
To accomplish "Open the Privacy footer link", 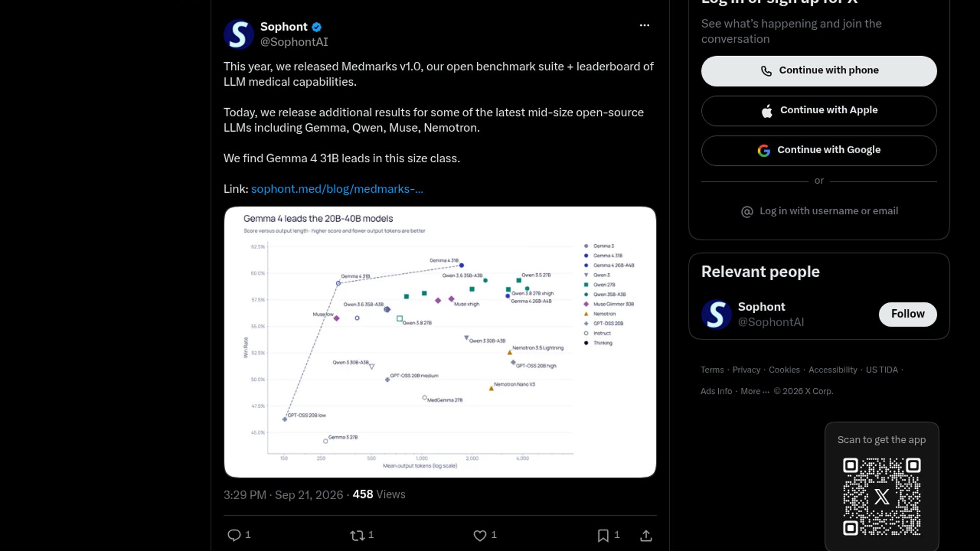I will coord(746,370).
